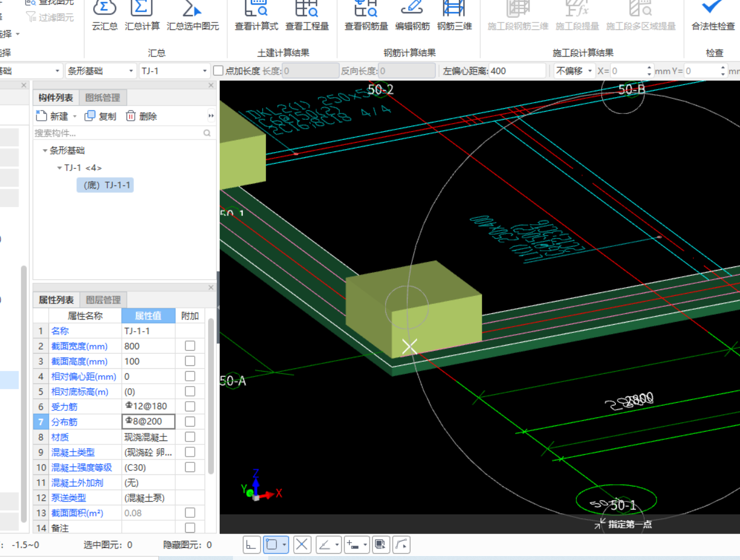Toggle orthogonal mode icon in bottom toolbar

(251, 544)
